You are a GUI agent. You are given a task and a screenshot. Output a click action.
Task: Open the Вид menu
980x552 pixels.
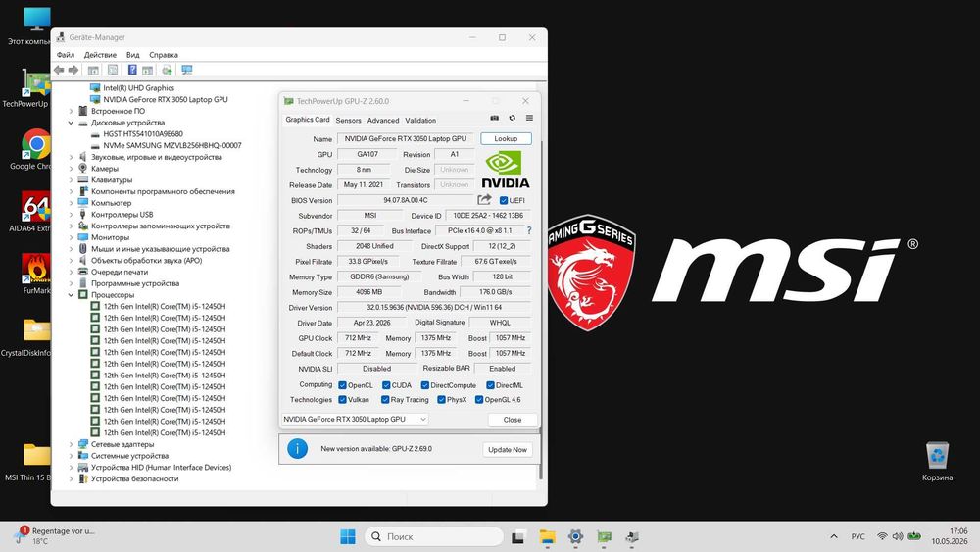(132, 55)
